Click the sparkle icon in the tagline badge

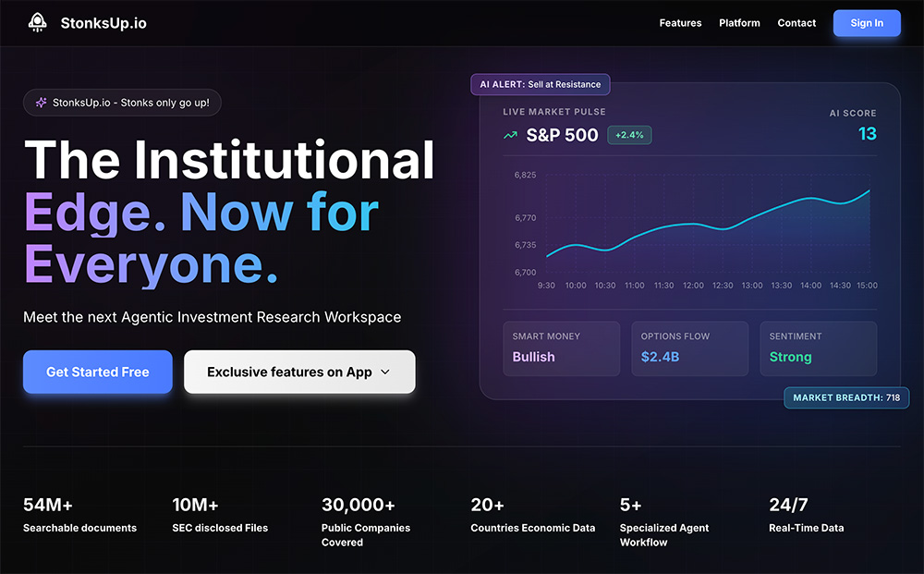(x=41, y=103)
